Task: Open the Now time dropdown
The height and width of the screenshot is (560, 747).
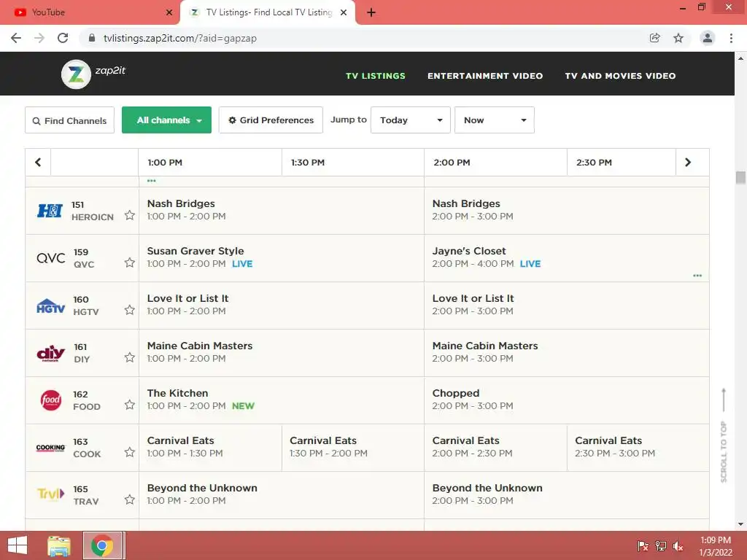Action: tap(495, 120)
